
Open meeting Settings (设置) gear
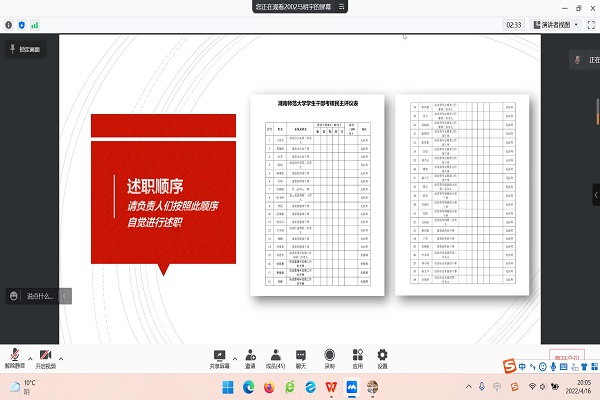tap(382, 356)
